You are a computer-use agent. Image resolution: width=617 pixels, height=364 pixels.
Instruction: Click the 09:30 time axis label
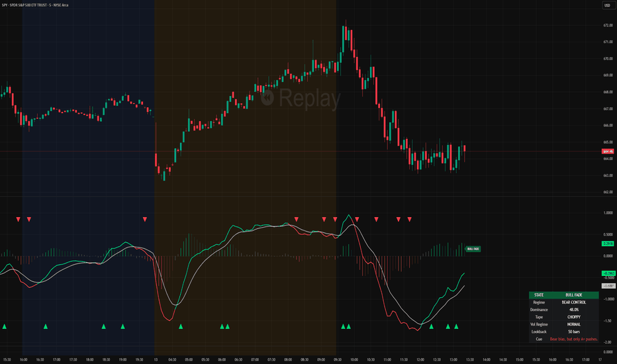[338, 359]
